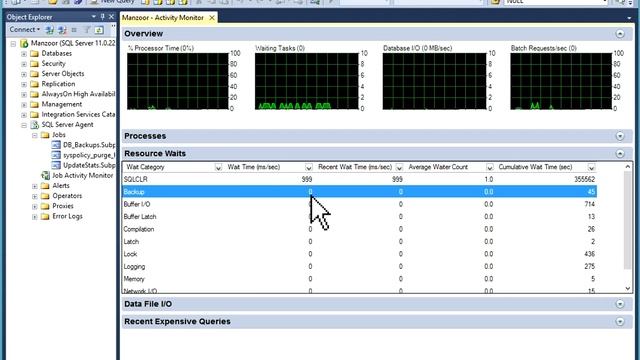This screenshot has height=360, width=640.
Task: Click the Lock row cumulative value 436
Action: 589,254
